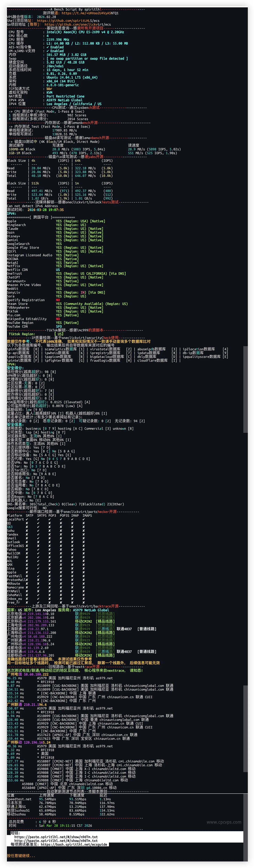Open the github.com/oneclickvirt/ecs Go project link
The width and height of the screenshot is (254, 868).
pyautogui.click(x=78, y=24)
